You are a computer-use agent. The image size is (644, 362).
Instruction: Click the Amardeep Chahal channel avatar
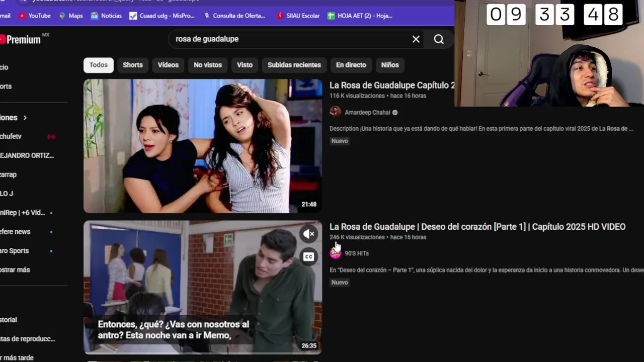pos(335,112)
